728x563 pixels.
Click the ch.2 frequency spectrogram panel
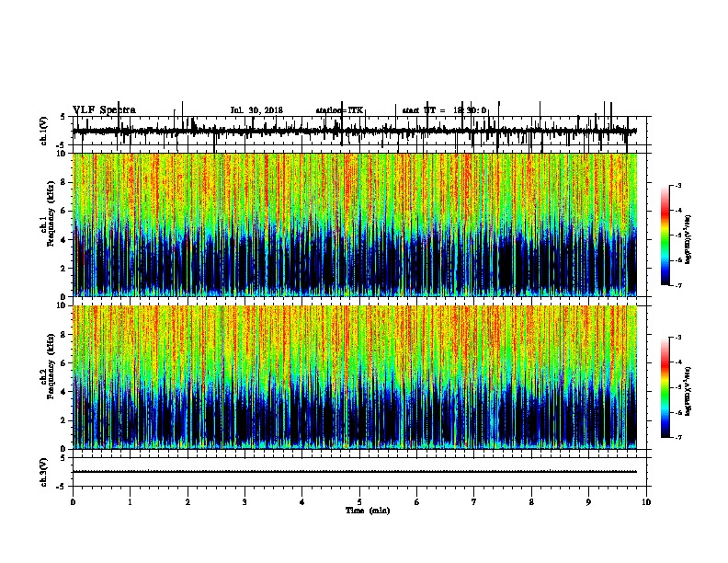pos(355,377)
